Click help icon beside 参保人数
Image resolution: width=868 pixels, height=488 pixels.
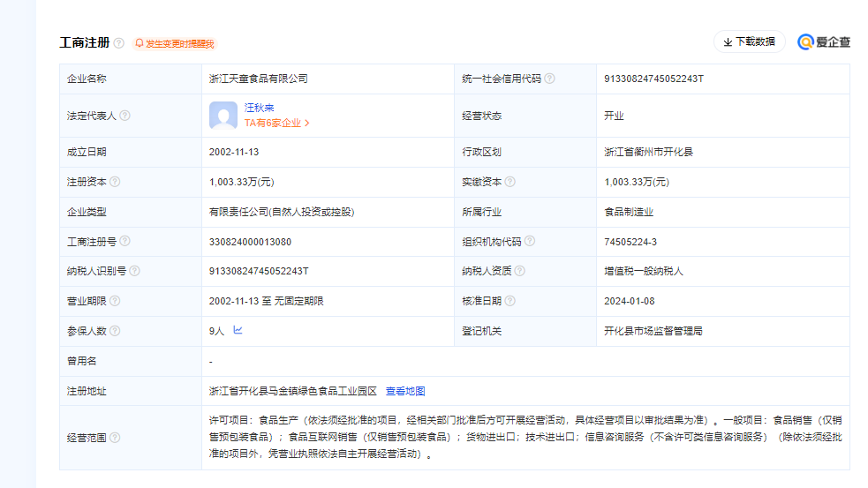(115, 331)
